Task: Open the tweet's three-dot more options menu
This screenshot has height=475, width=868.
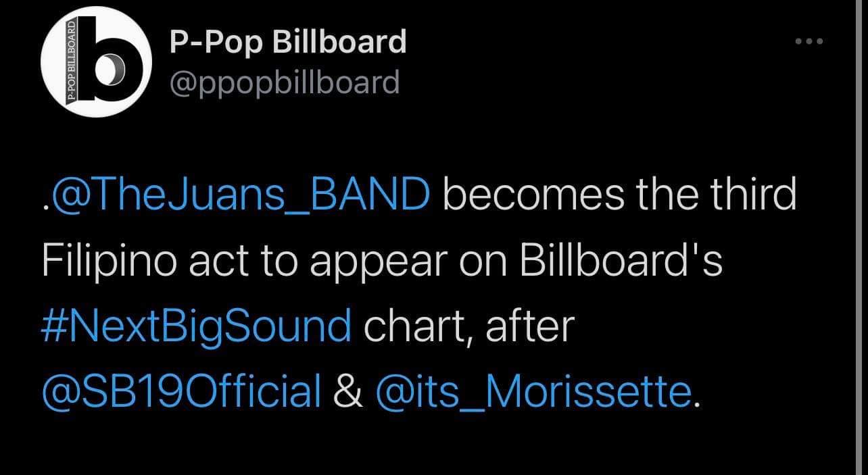Action: 809,41
